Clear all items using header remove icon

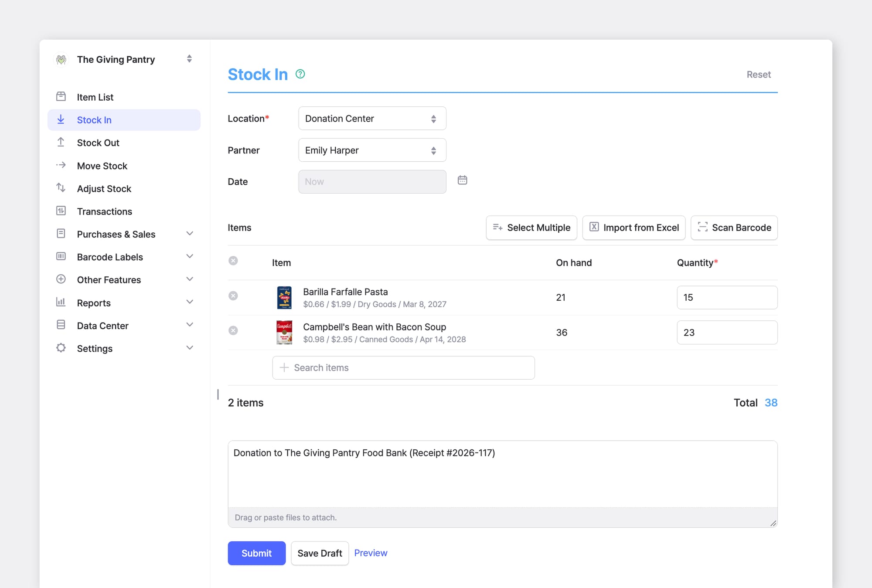(x=233, y=261)
